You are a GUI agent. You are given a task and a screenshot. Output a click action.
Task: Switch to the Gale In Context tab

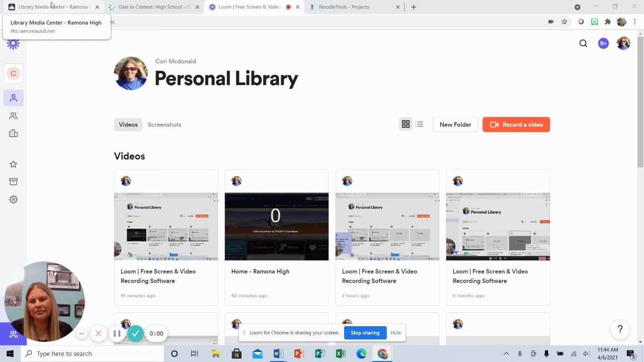[153, 7]
